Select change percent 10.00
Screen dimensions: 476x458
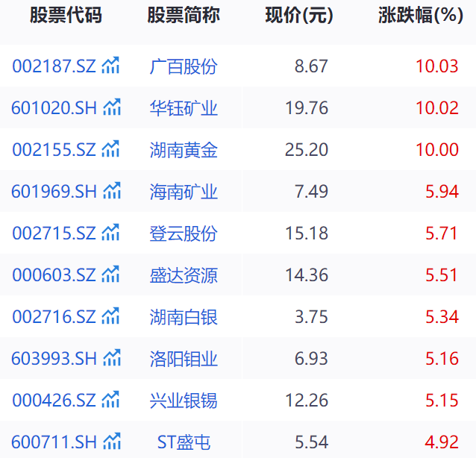(x=437, y=149)
